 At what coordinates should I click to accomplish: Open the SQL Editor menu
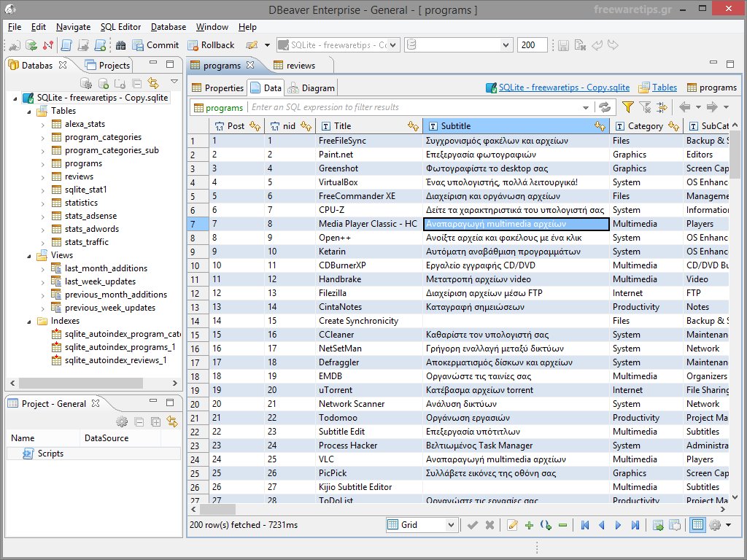pos(120,27)
